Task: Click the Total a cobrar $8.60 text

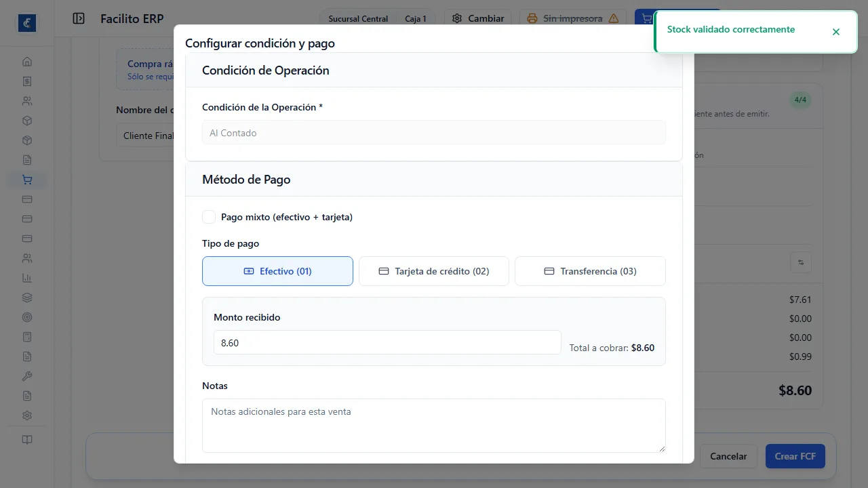Action: pos(612,348)
